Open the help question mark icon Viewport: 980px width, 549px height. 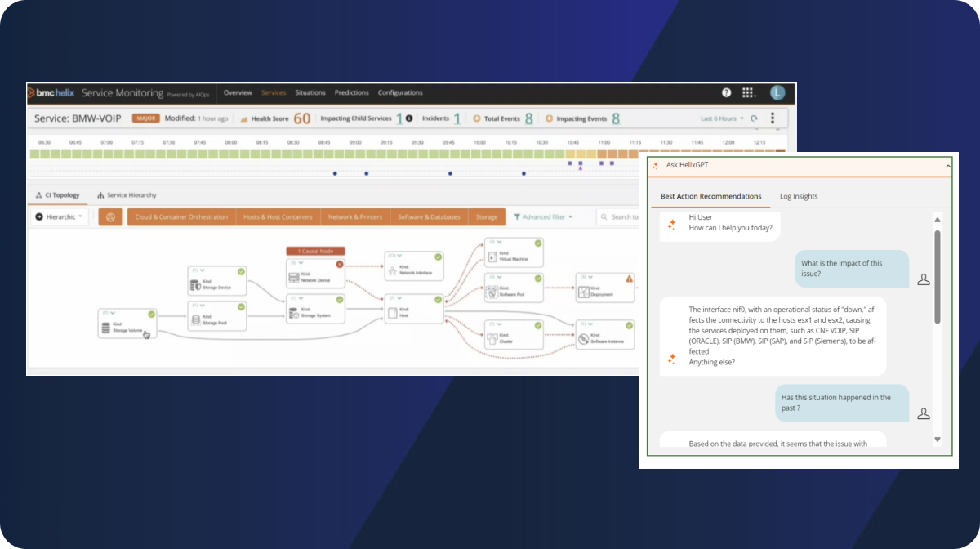pos(726,93)
